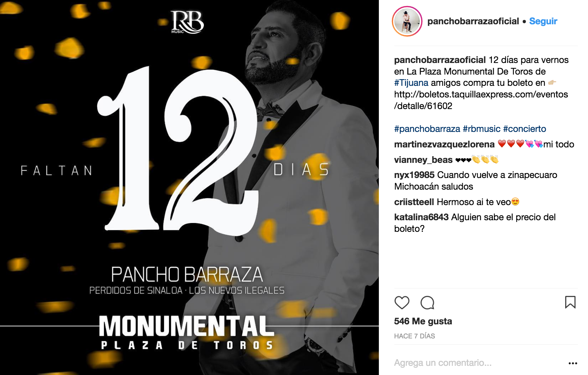Viewport: 588px width, 375px height.
Task: Visit commenter criistteell's profile
Action: click(414, 202)
